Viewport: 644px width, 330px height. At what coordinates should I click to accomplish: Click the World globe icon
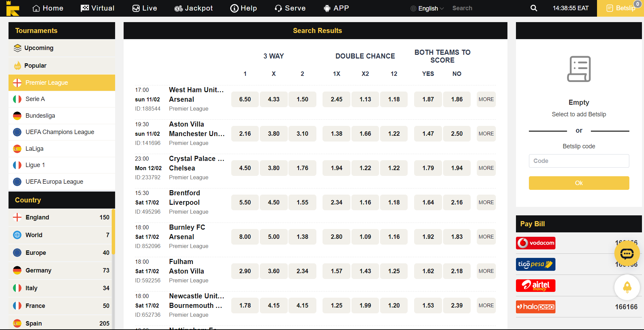(x=17, y=235)
